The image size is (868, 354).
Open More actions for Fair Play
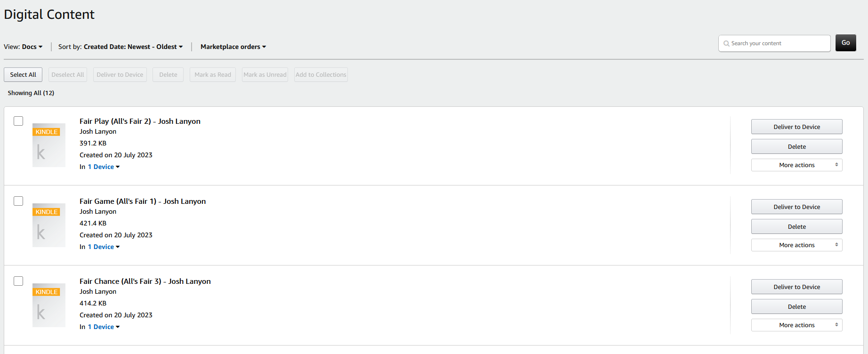(796, 165)
